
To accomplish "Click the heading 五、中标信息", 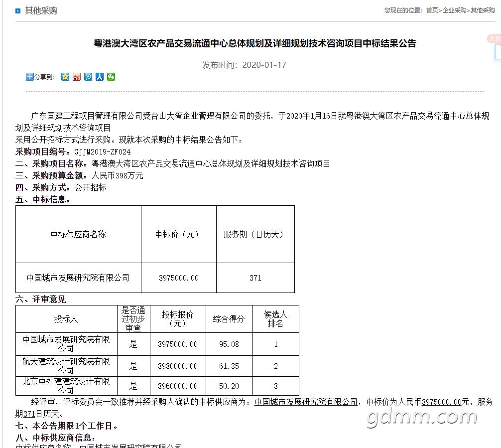I will [42, 199].
